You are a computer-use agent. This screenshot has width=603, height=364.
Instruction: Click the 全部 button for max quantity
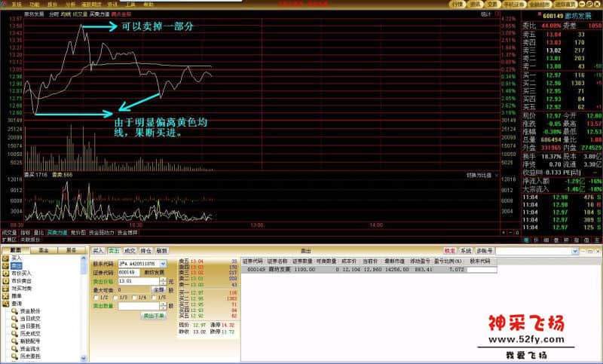click(x=158, y=289)
